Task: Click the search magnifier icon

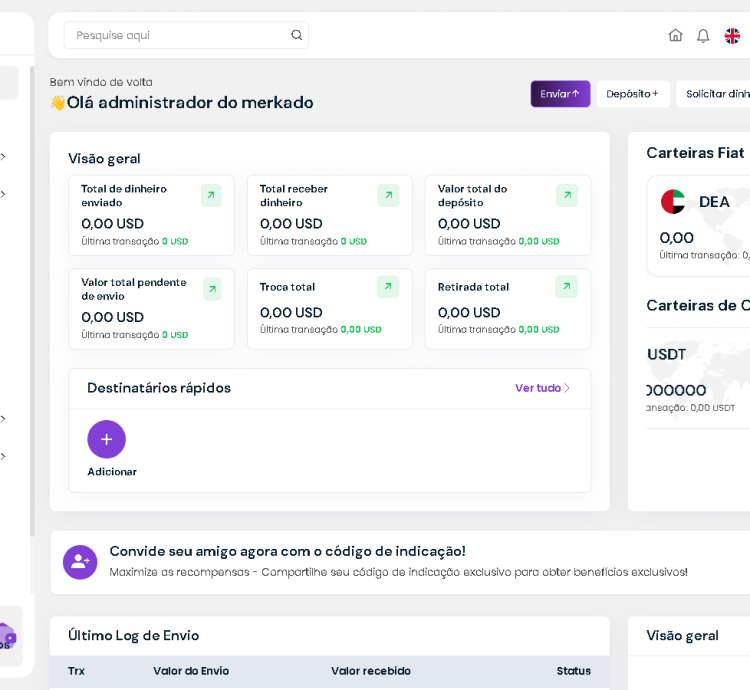Action: (297, 35)
